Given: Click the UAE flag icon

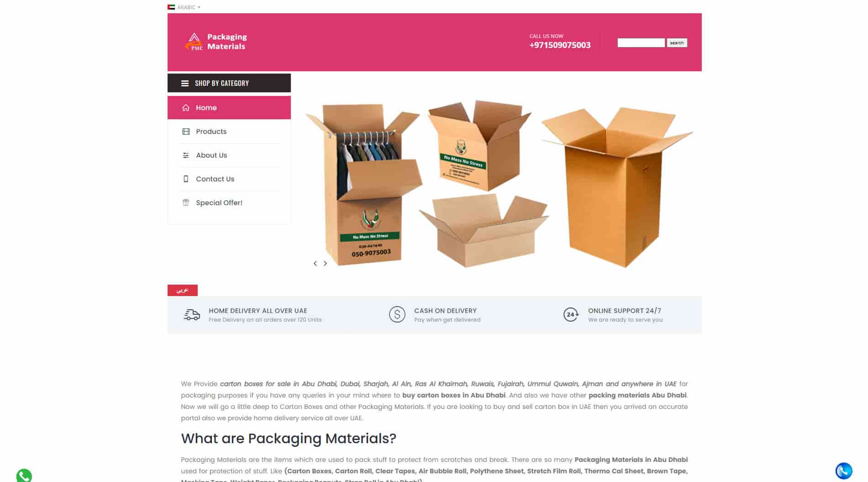Looking at the screenshot, I should 171,7.
